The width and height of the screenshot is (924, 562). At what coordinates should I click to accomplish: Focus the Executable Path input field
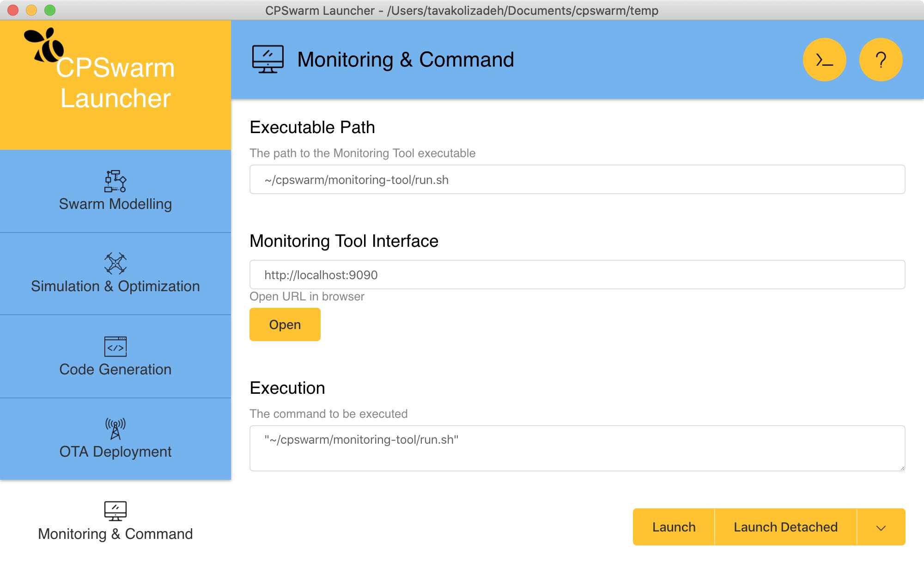click(x=577, y=180)
